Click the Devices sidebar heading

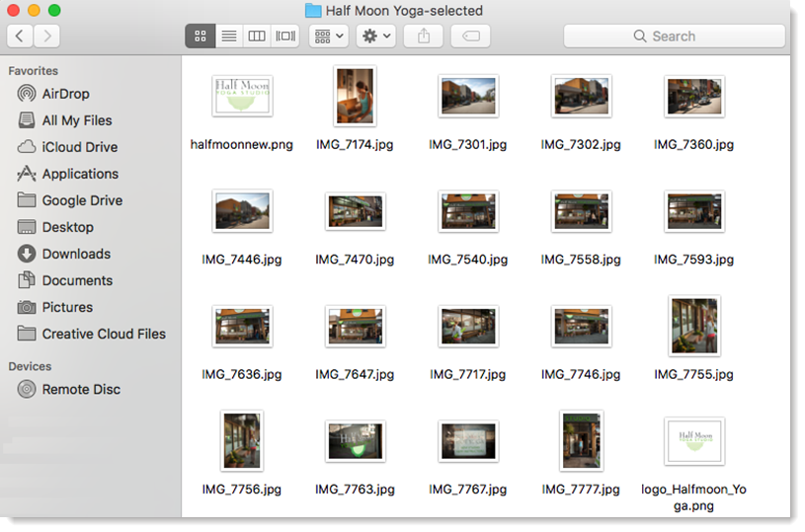point(30,366)
